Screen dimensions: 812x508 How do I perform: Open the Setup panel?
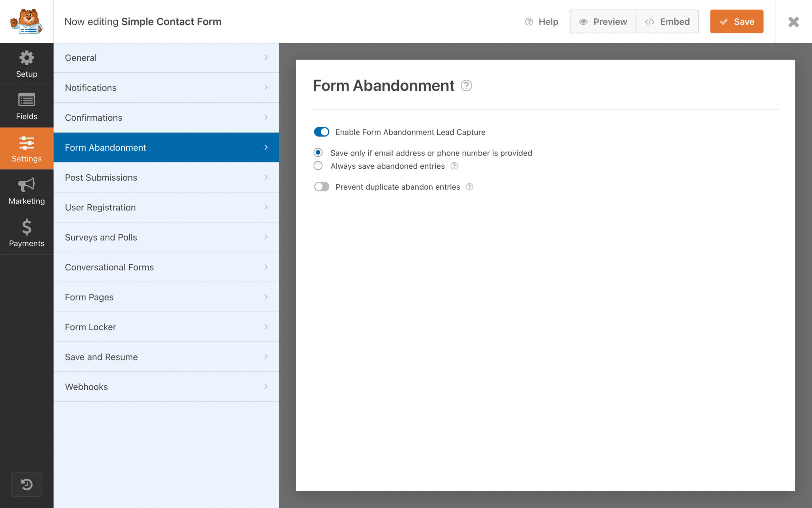click(26, 63)
